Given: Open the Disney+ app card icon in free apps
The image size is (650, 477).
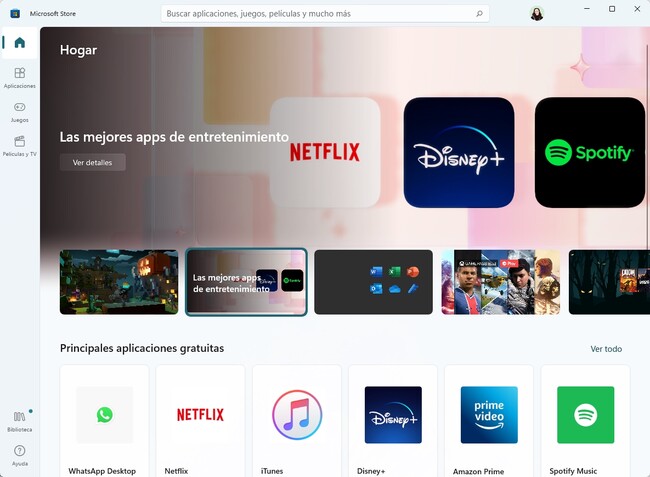Looking at the screenshot, I should tap(393, 415).
